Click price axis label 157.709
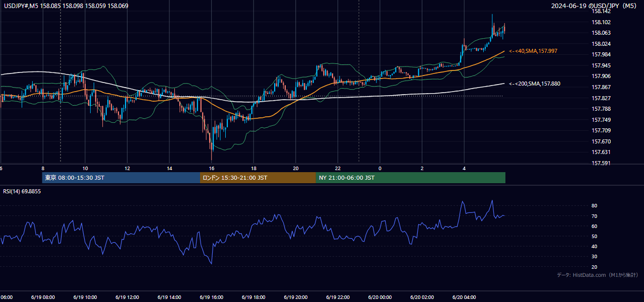 pos(601,130)
